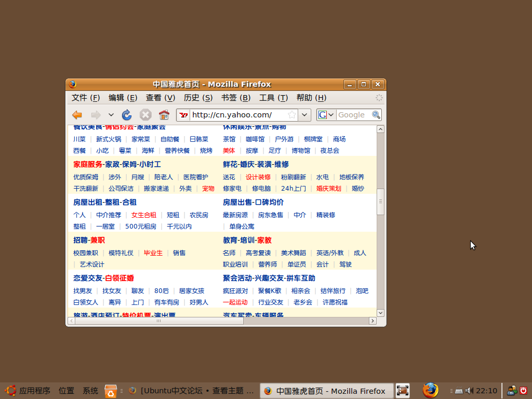The height and width of the screenshot is (399, 532).
Task: Click the horizontal scrollbar thumb
Action: pyautogui.click(x=159, y=321)
